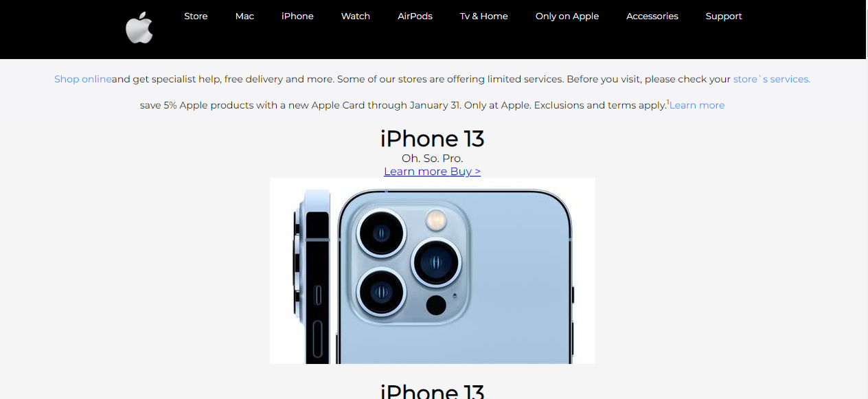868x399 pixels.
Task: Click the blue iPhone 13 Pro product image
Action: point(433,271)
